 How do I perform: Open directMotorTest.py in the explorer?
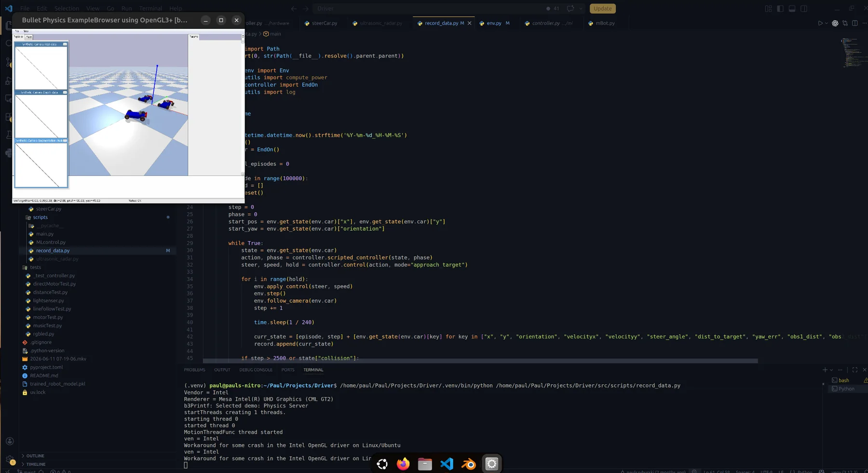coord(98,284)
